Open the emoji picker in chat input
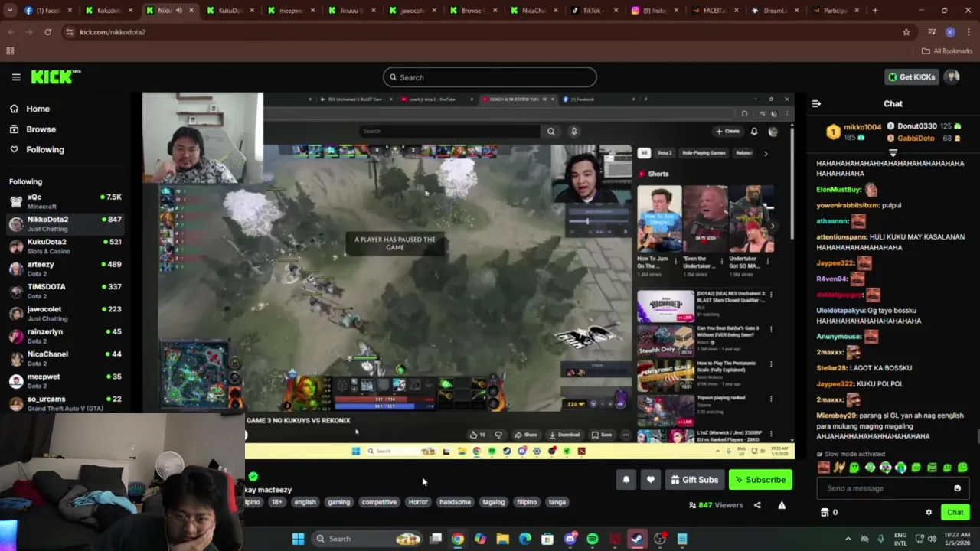980x551 pixels. coord(957,488)
